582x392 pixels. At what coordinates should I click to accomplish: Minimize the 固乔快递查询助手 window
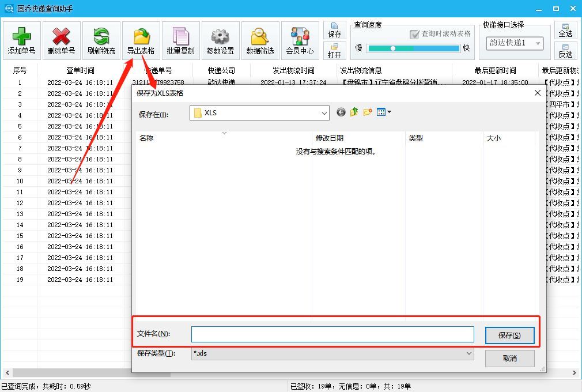click(x=539, y=9)
